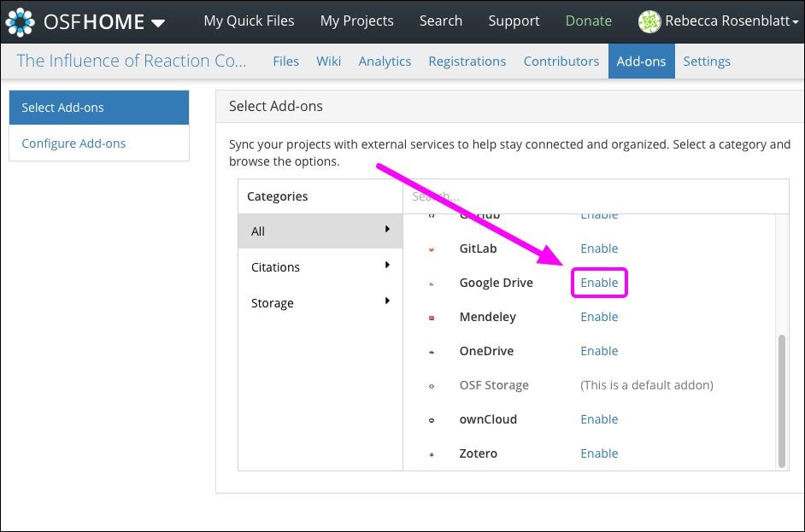Enable the Google Drive add-on
This screenshot has height=532, width=805.
(599, 282)
